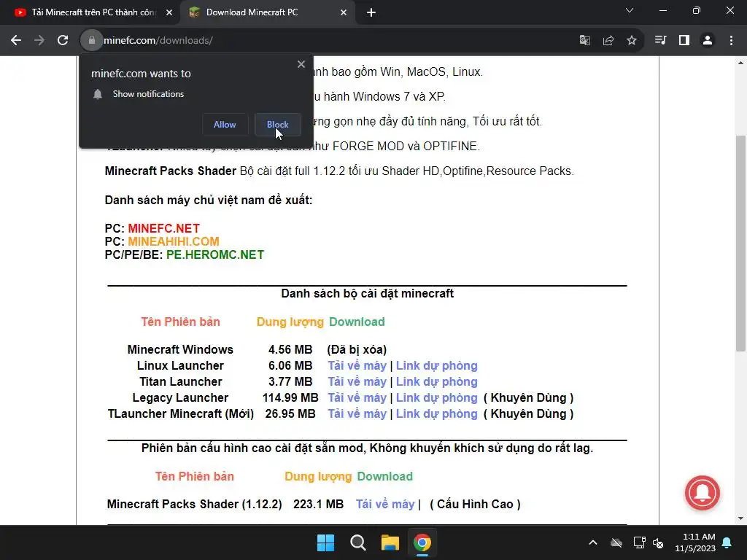Click Tải về máy for Legacy Launcher

pos(357,398)
